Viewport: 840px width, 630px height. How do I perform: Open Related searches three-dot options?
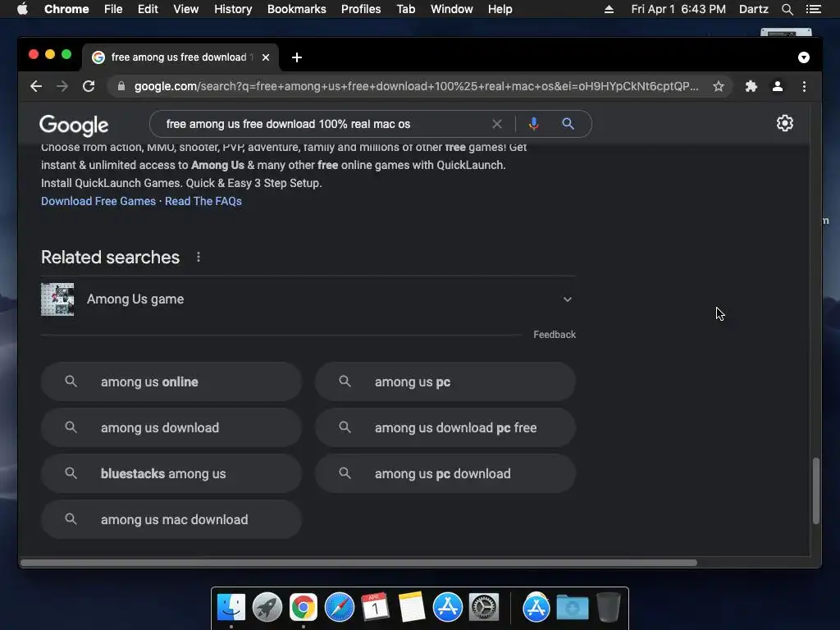[199, 257]
